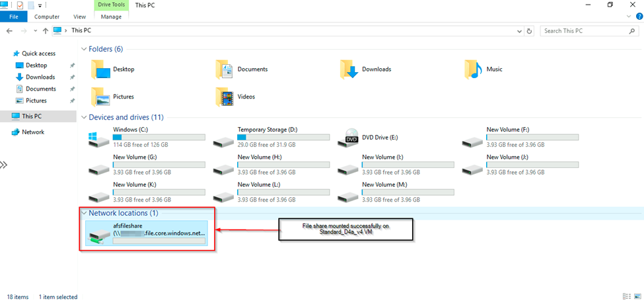Select the New Volume (I:) drive icon
Viewport: 644px width, 301px height.
click(348, 169)
